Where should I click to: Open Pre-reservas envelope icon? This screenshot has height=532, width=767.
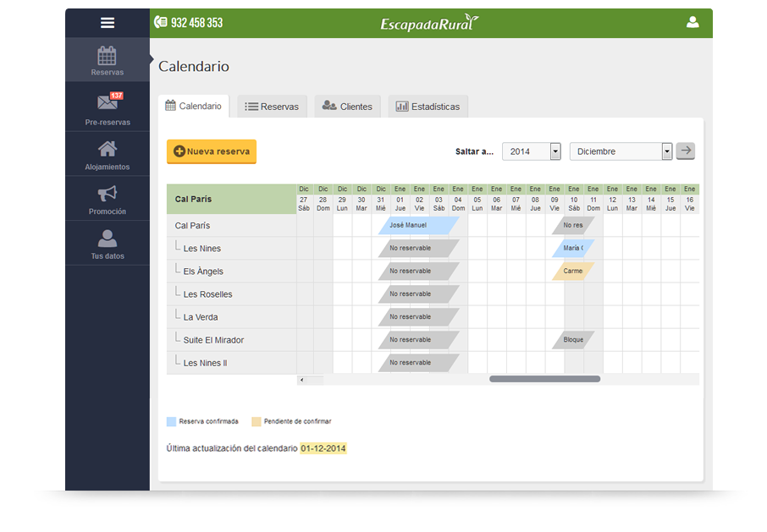(108, 103)
